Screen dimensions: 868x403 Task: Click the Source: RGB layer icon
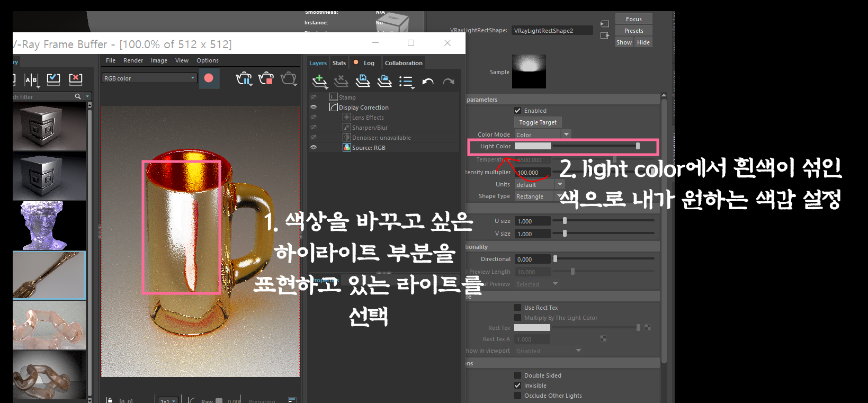(347, 147)
